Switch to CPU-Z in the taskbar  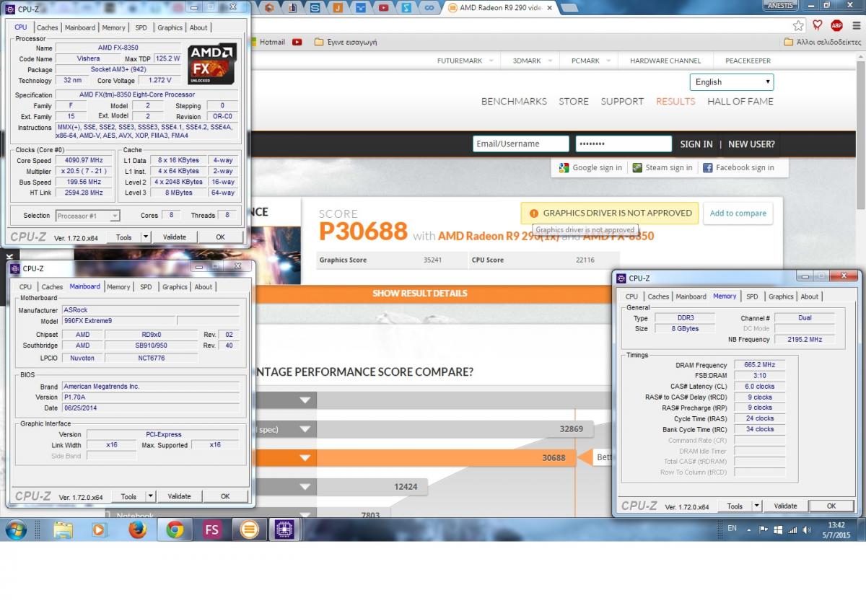[285, 530]
